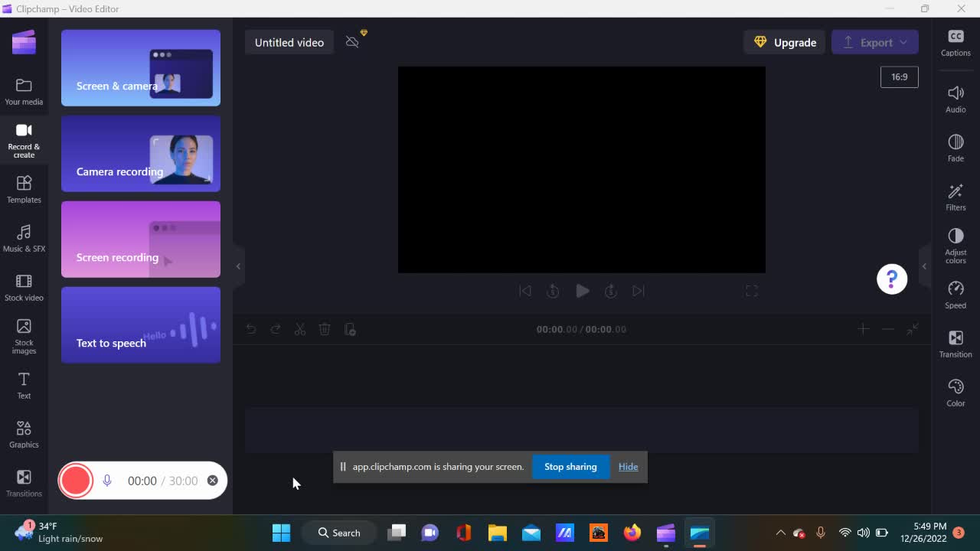This screenshot has width=980, height=551.
Task: Open the Stock video tab
Action: tap(24, 288)
